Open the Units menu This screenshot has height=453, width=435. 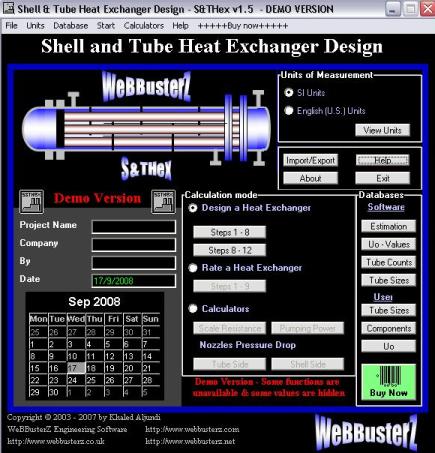(35, 26)
